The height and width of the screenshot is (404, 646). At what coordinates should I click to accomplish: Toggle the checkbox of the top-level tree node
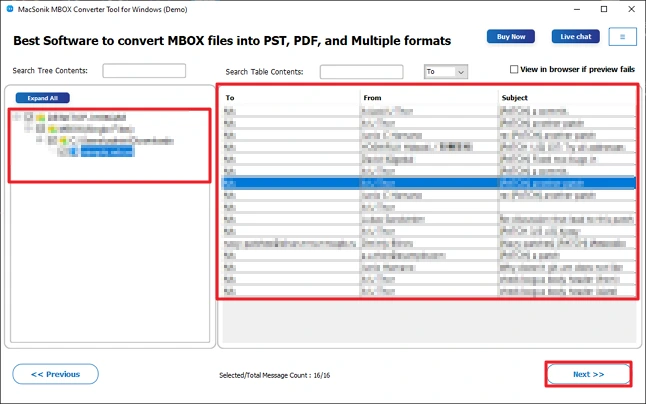28,117
